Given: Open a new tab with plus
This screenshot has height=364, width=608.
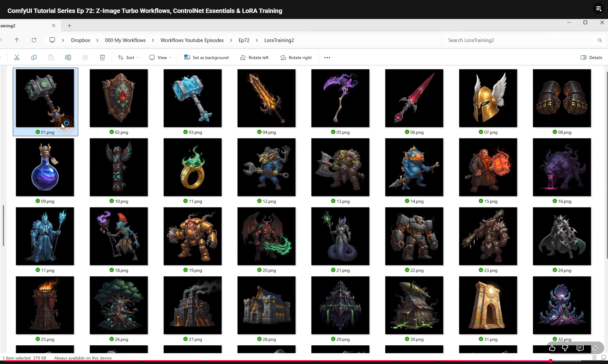Looking at the screenshot, I should click(69, 26).
